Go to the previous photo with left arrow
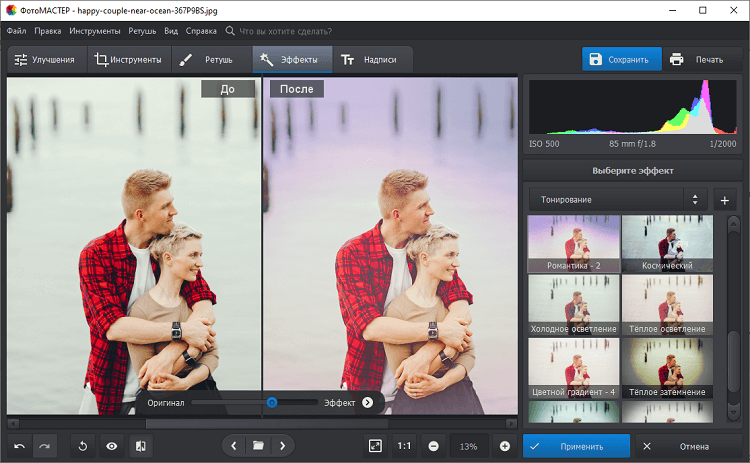Viewport: 750px width, 463px height. click(234, 446)
